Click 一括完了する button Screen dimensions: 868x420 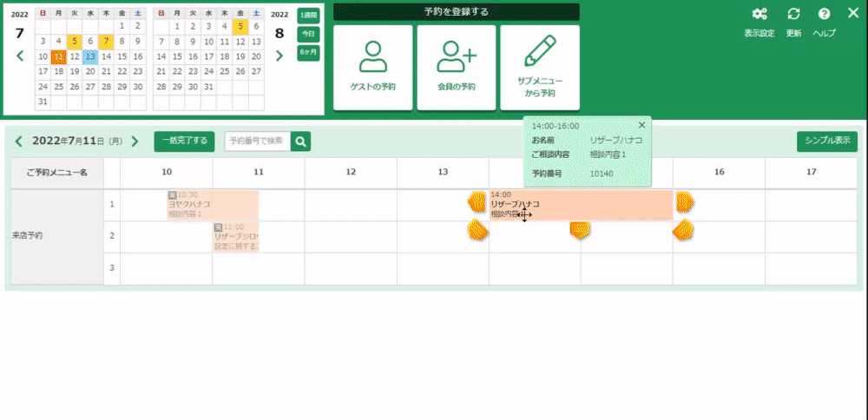(x=184, y=141)
